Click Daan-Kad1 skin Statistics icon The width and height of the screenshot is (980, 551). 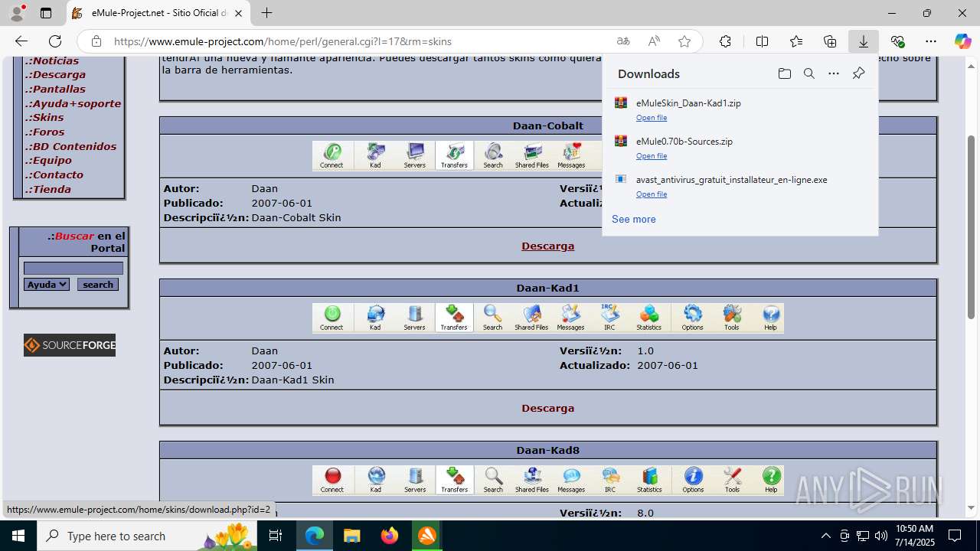648,318
